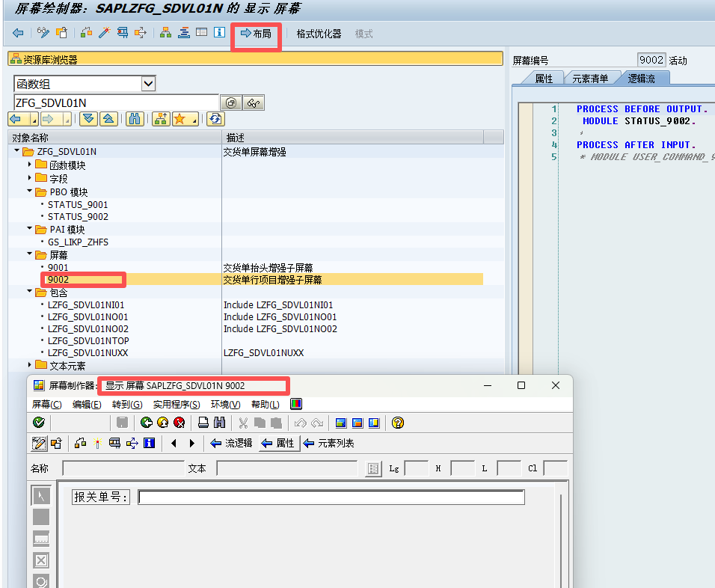715x588 pixels.
Task: Toggle display/change pencil icon in Screen Maker
Action: click(39, 444)
